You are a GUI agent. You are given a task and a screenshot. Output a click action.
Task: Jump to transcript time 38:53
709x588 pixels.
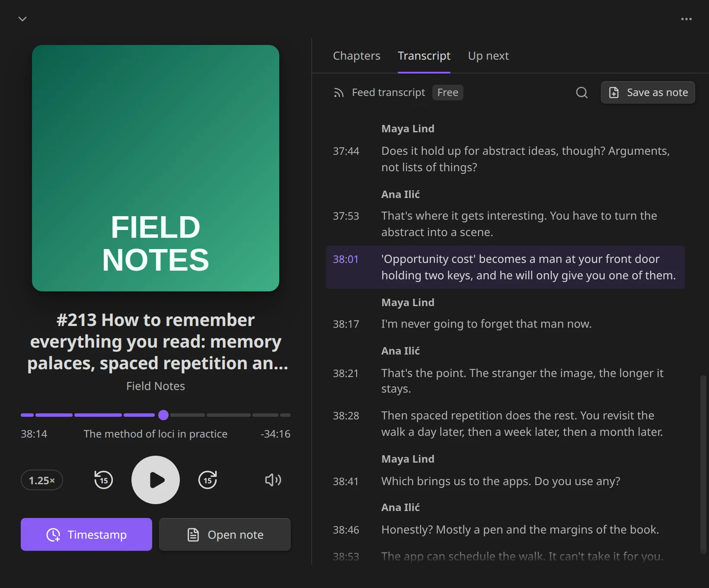pos(346,556)
